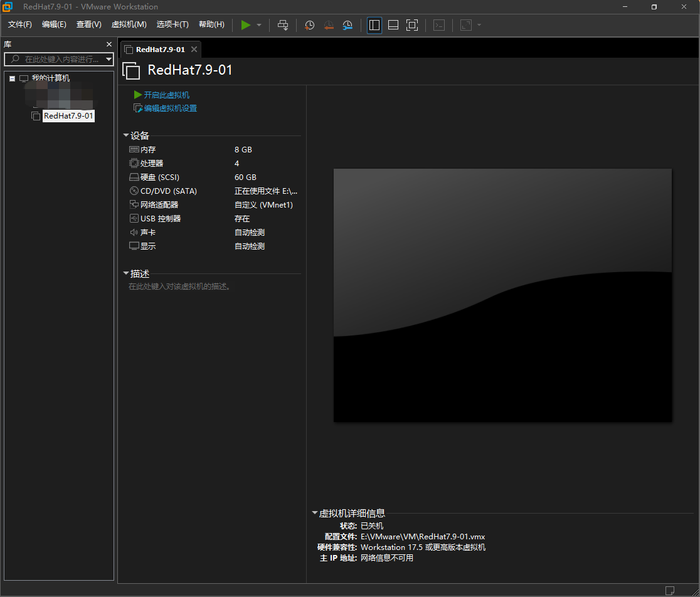Click the library search input field
Viewport: 700px width, 597px height.
point(58,60)
